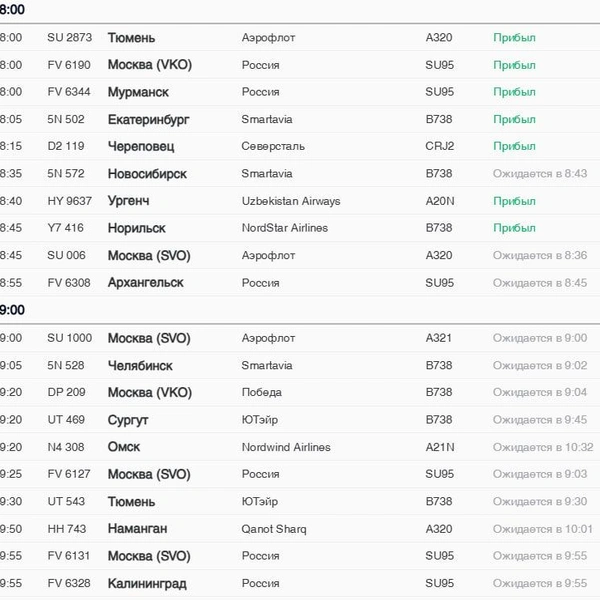The image size is (600, 600).
Task: Click the Победа flight DP 209
Action: 300,392
